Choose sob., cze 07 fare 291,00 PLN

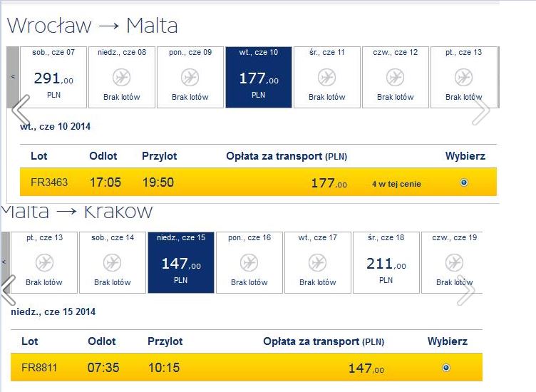[53, 77]
